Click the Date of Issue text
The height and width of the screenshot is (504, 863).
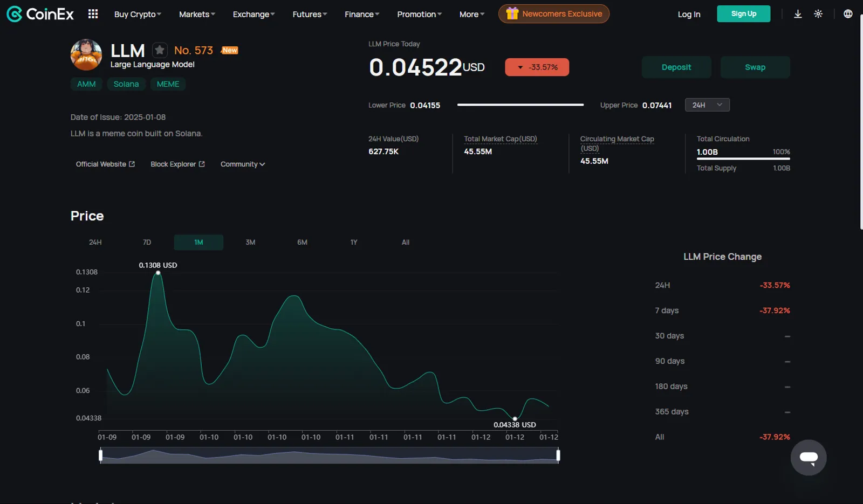118,117
